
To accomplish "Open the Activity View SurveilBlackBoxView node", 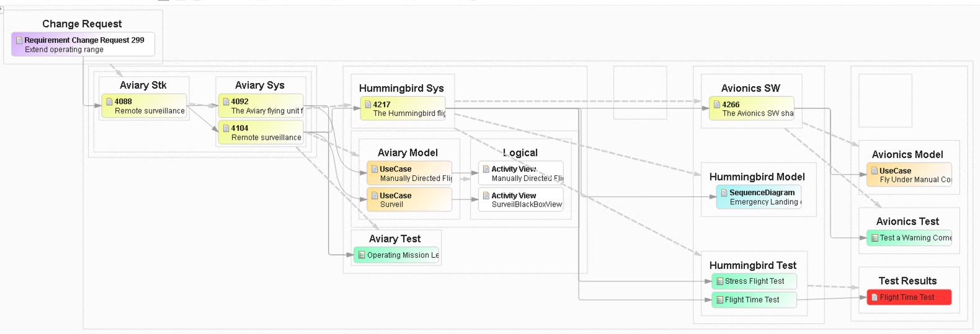I will [x=521, y=200].
